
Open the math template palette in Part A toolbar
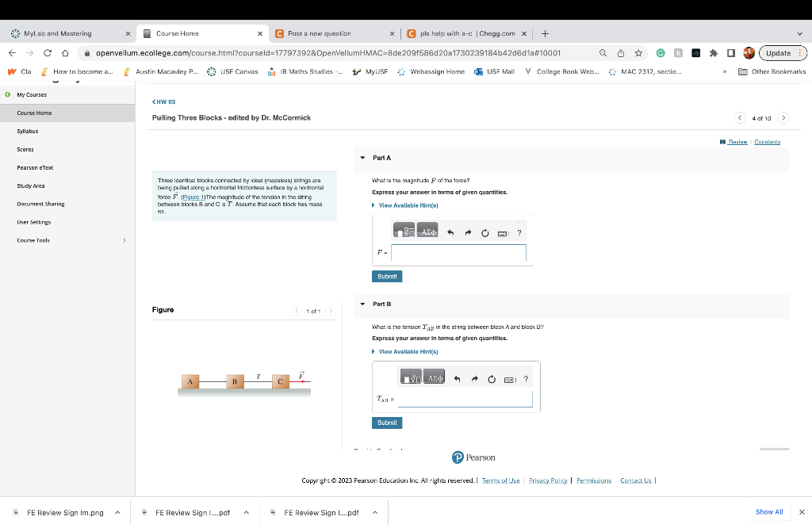(x=405, y=231)
